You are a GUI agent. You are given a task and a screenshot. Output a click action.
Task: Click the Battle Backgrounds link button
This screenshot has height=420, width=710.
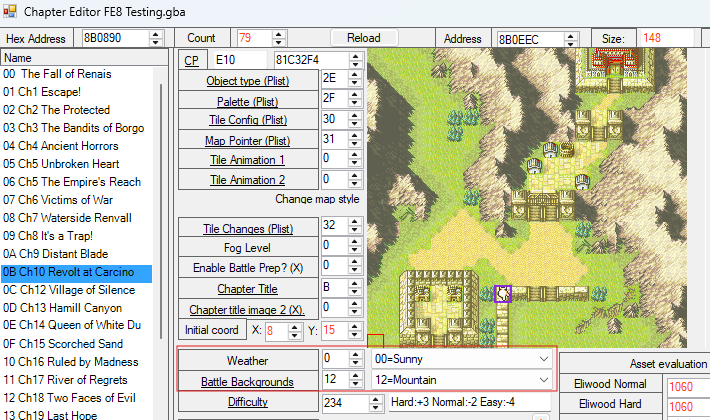tap(248, 382)
